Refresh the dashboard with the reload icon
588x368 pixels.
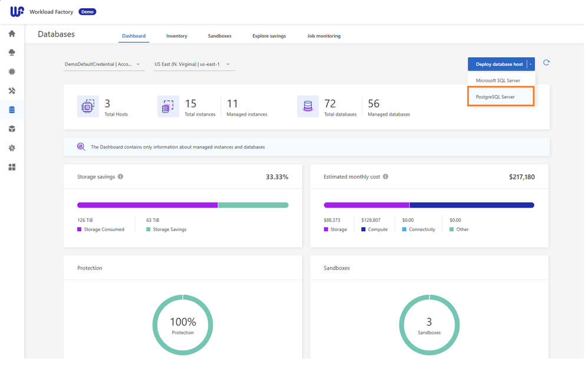546,63
